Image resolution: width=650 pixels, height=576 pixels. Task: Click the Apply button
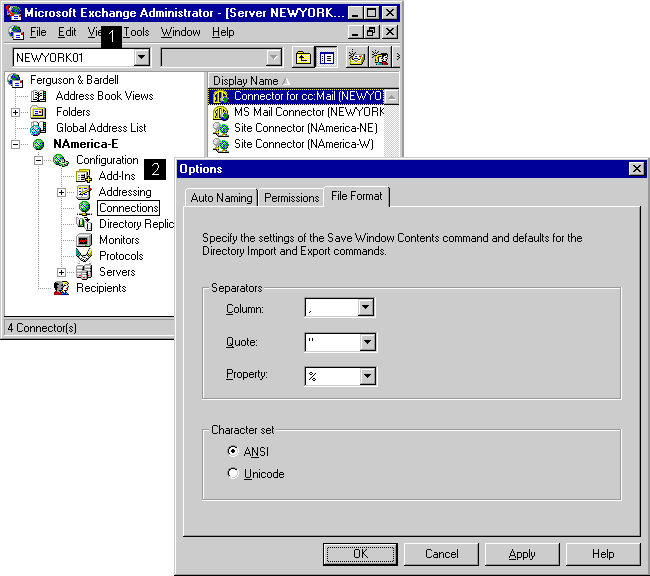tap(522, 554)
